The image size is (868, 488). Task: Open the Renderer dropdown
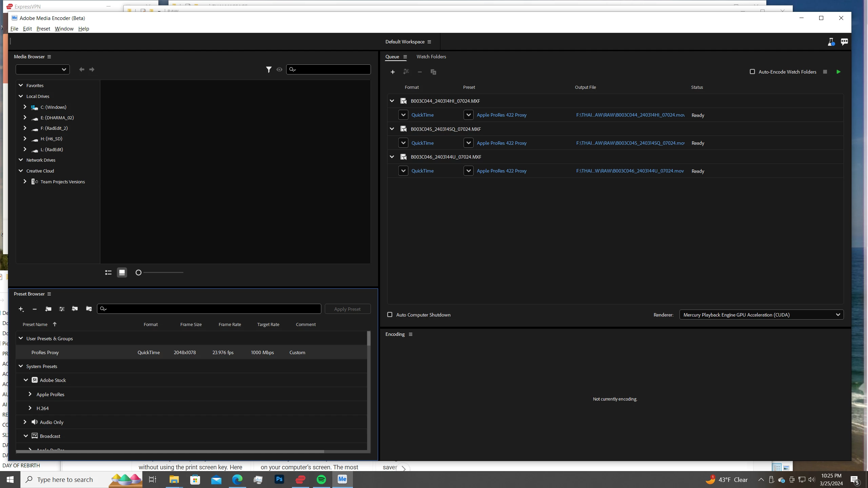click(761, 315)
